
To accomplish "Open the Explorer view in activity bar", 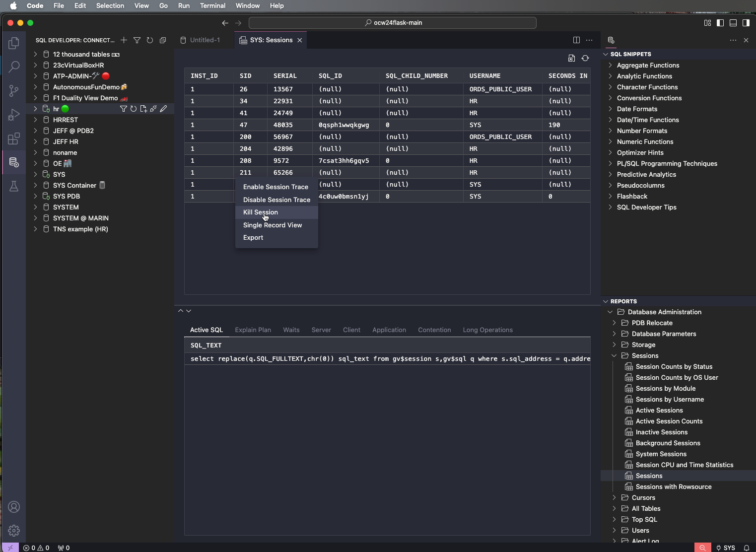I will pos(14,43).
